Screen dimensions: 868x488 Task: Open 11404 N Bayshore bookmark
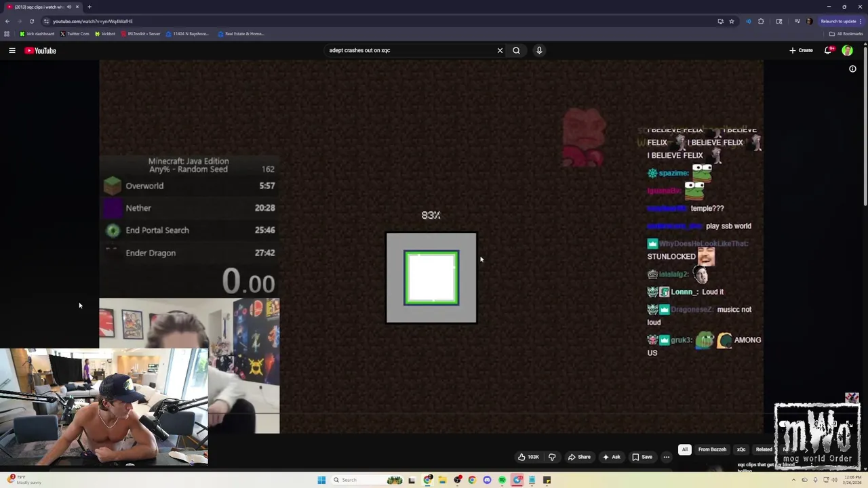pyautogui.click(x=187, y=34)
